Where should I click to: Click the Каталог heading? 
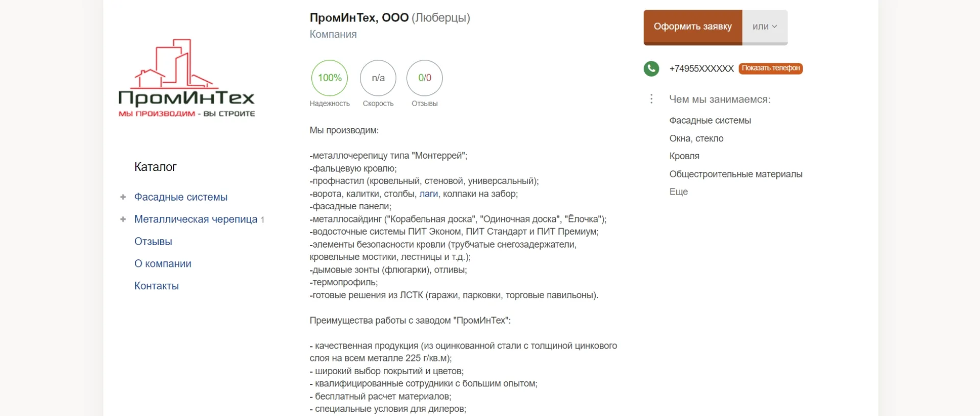(x=155, y=167)
